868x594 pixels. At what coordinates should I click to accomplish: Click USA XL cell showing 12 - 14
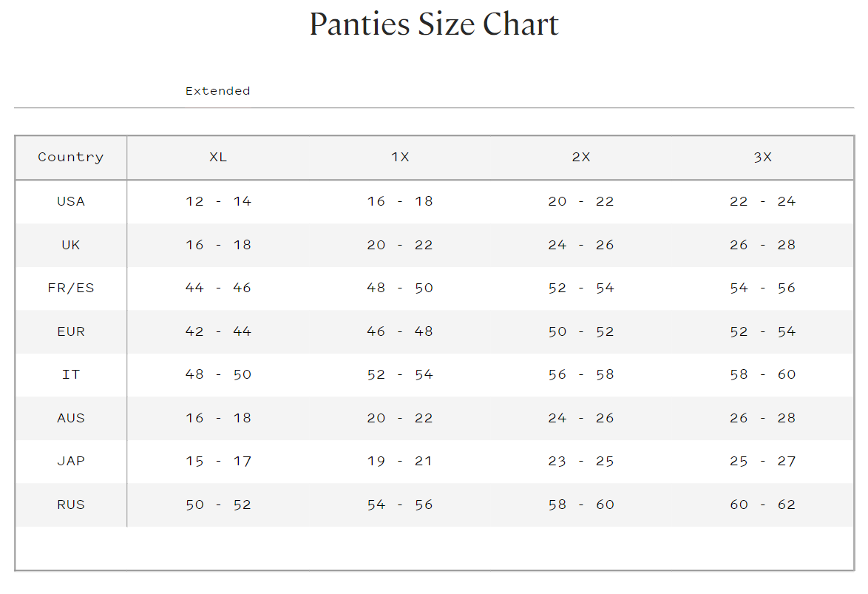(218, 201)
